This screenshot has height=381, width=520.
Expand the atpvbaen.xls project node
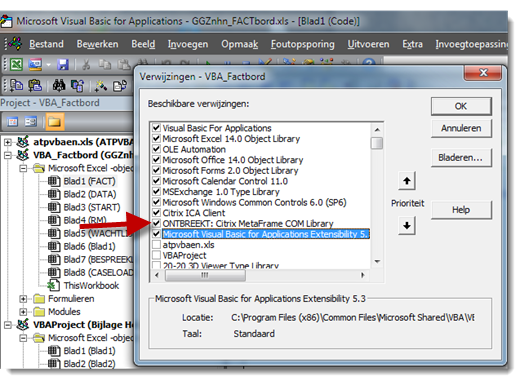coord(8,142)
